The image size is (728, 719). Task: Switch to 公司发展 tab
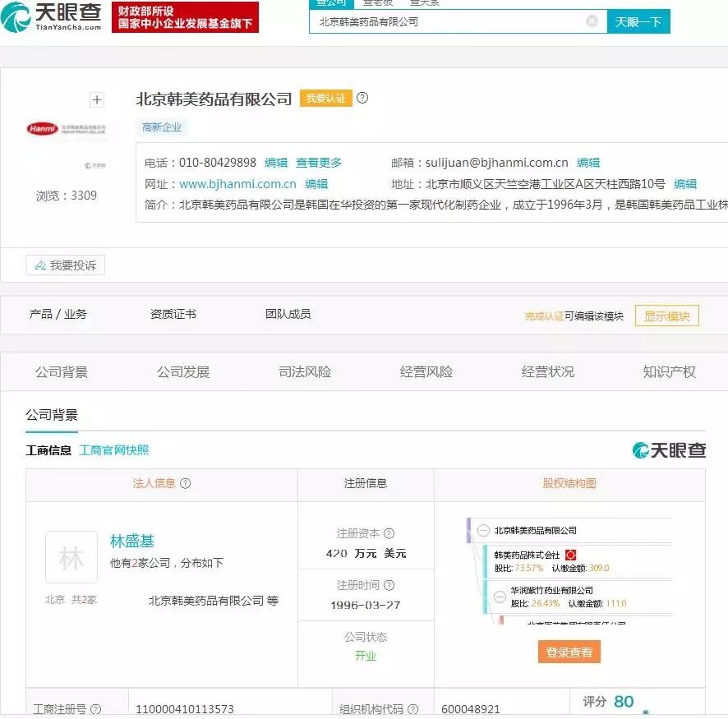coord(183,371)
